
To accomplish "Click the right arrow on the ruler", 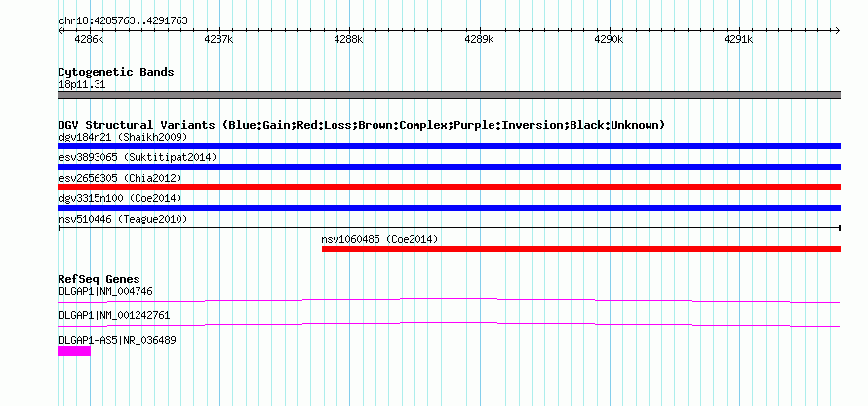I will pos(837,30).
